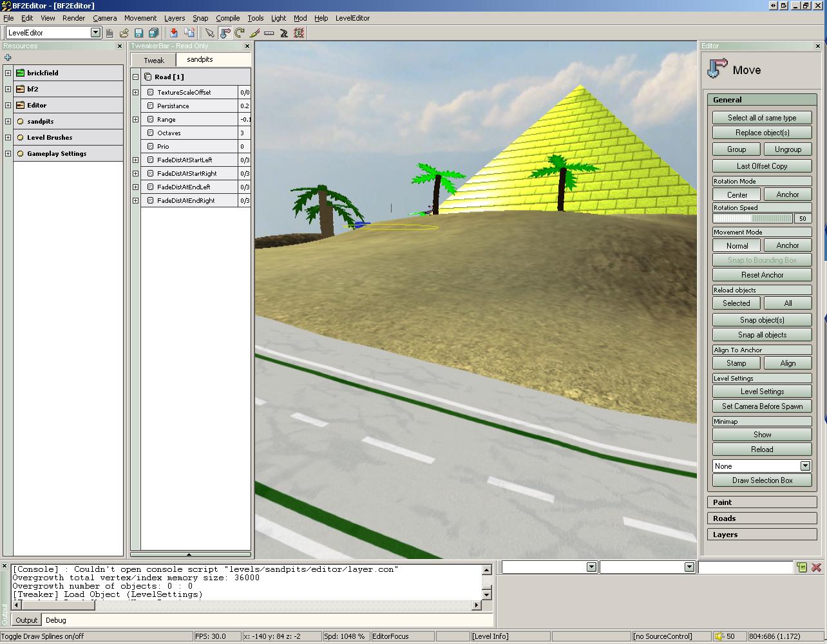Open the first empty console dropdown

click(591, 567)
